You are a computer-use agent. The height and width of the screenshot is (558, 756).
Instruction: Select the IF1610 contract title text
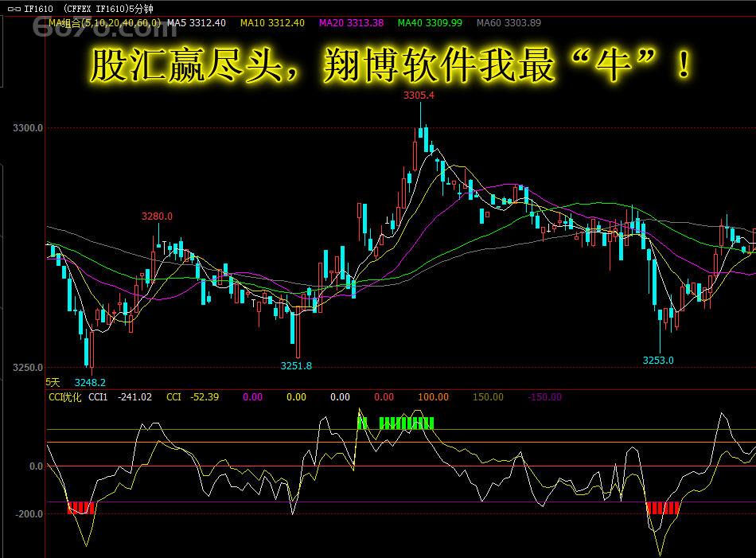click(88, 9)
